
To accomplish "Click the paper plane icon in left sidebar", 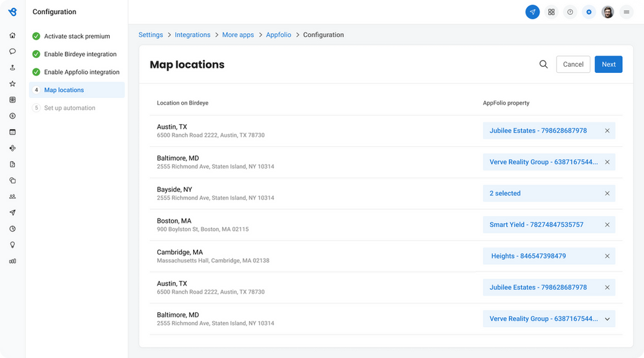I will pos(13,212).
